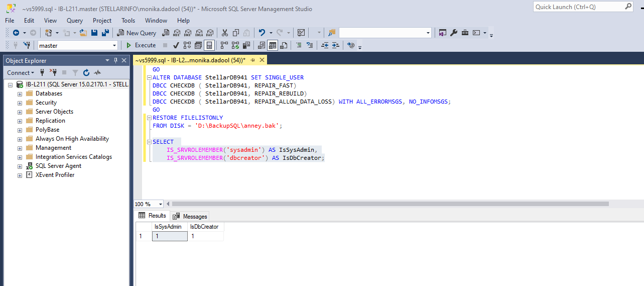The height and width of the screenshot is (286, 644).
Task: Click the Change Connection icon
Action: (27, 45)
